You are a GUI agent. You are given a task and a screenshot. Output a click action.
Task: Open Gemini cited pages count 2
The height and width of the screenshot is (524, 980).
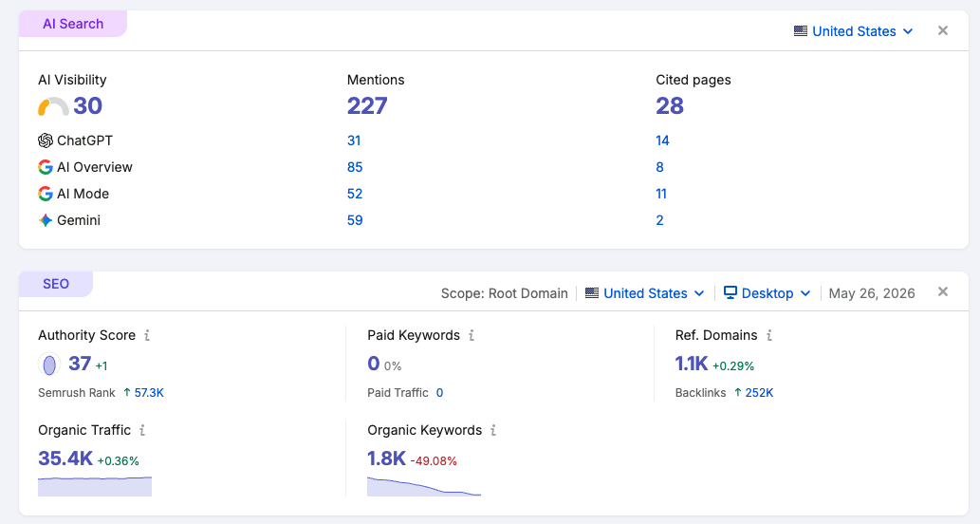click(x=660, y=220)
